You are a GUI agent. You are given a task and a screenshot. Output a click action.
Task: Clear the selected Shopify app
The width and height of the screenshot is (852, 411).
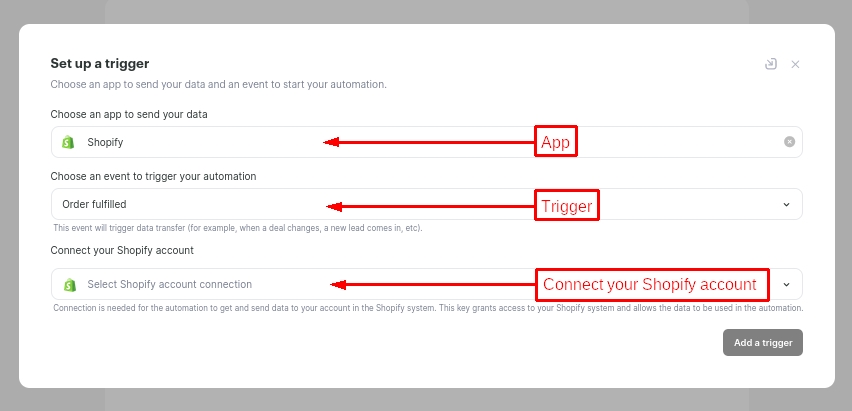789,142
